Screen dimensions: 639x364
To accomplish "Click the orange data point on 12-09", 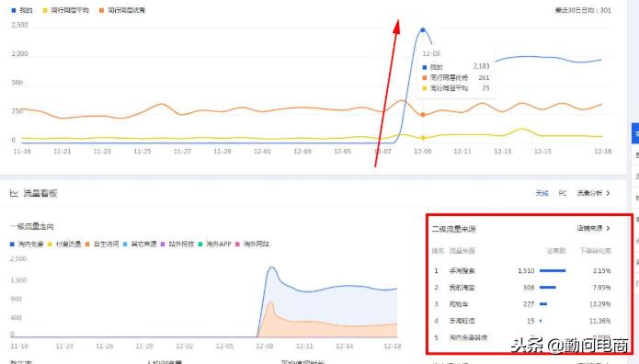I will click(423, 115).
